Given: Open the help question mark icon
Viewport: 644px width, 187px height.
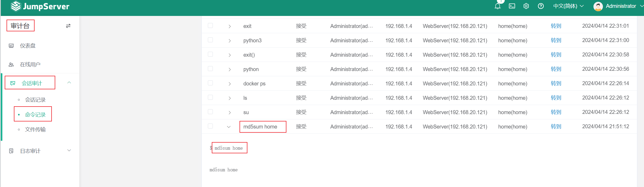Looking at the screenshot, I should [541, 6].
